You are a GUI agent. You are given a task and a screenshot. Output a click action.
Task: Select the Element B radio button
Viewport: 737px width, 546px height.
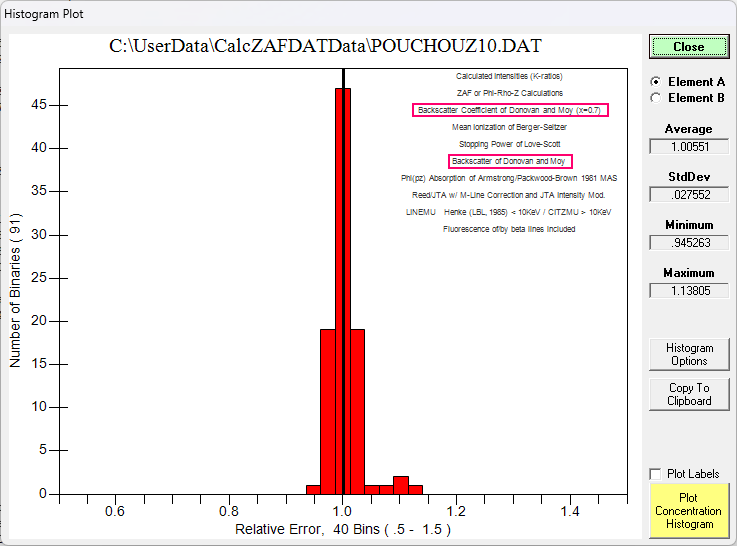pyautogui.click(x=656, y=98)
